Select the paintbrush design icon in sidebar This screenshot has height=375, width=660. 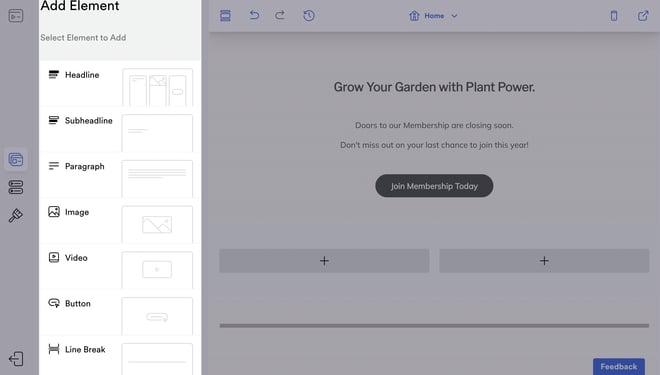click(x=16, y=215)
